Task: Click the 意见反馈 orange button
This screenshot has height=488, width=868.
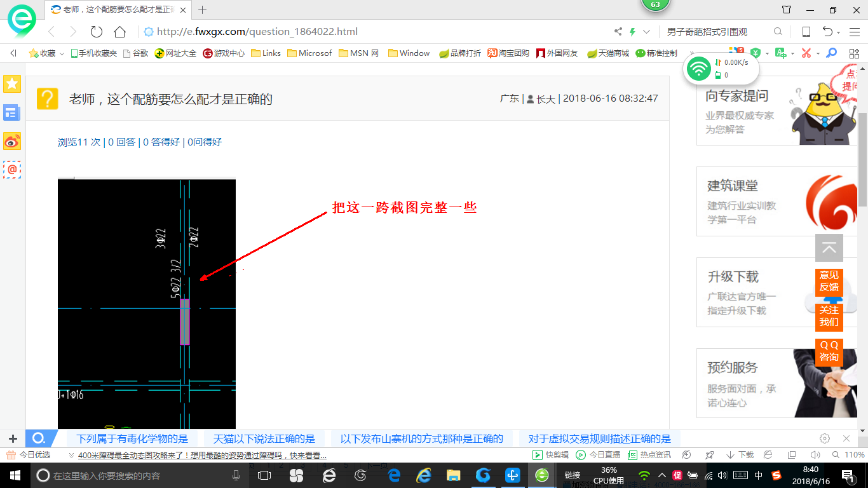Action: 829,281
